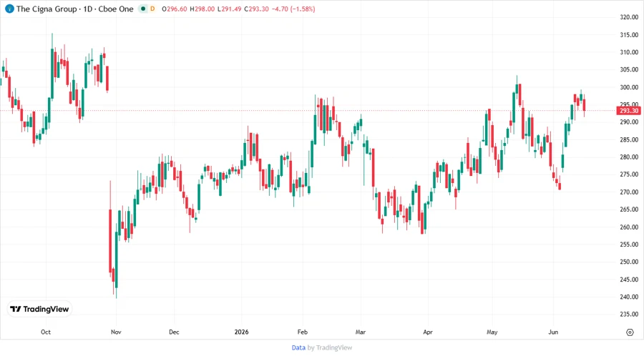Click the TradingView logo badge
This screenshot has width=644, height=356.
pos(40,309)
